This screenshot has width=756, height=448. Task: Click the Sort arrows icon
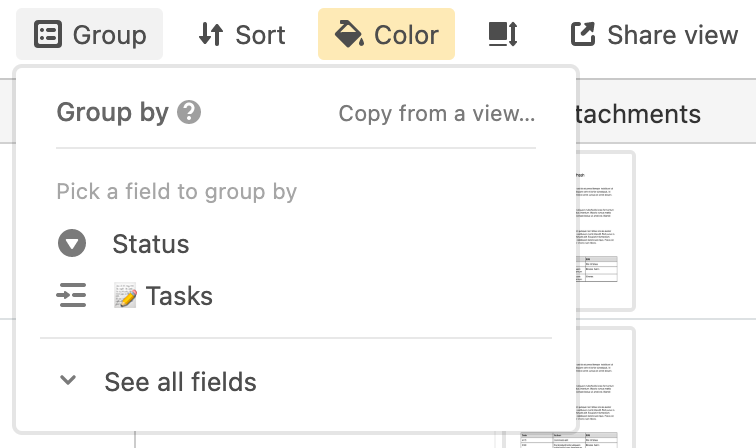tap(211, 34)
